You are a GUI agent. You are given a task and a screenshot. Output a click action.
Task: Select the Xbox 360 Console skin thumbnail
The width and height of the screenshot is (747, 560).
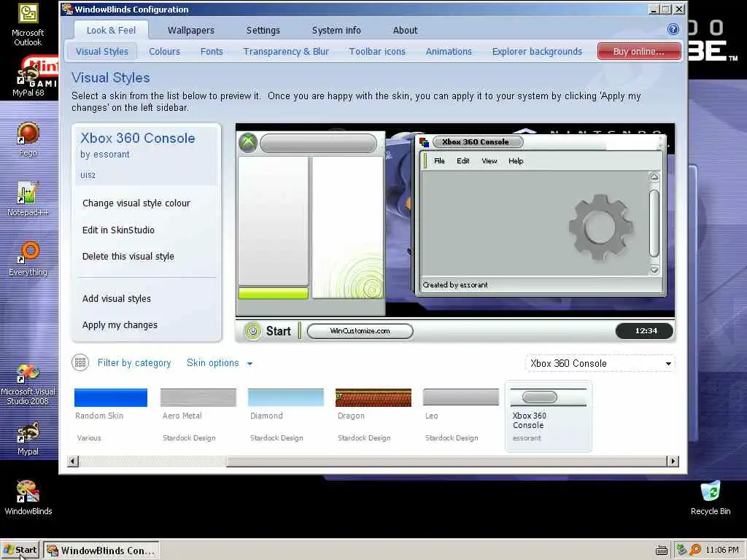pos(549,416)
